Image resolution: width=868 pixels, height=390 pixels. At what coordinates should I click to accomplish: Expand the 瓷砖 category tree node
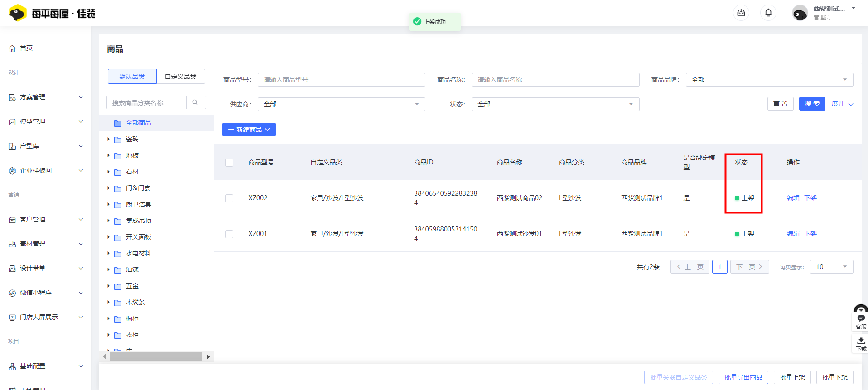point(108,139)
